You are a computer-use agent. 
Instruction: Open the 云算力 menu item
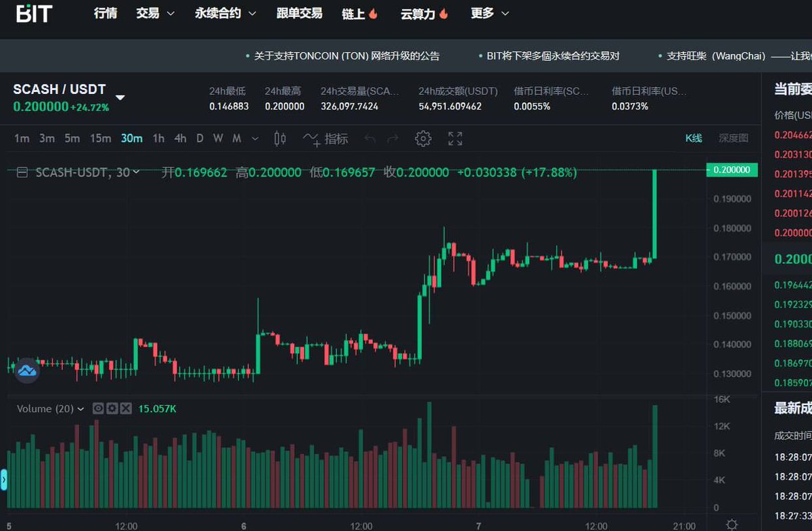418,14
